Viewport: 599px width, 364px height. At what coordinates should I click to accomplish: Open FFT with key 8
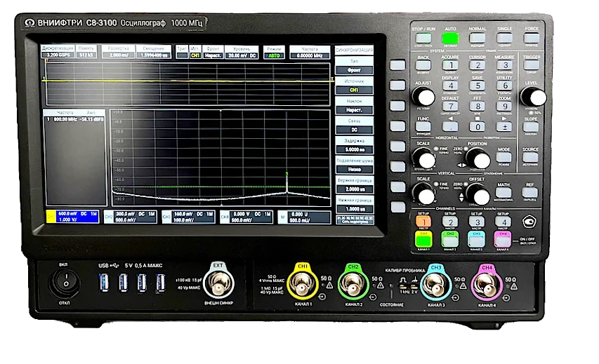478,106
